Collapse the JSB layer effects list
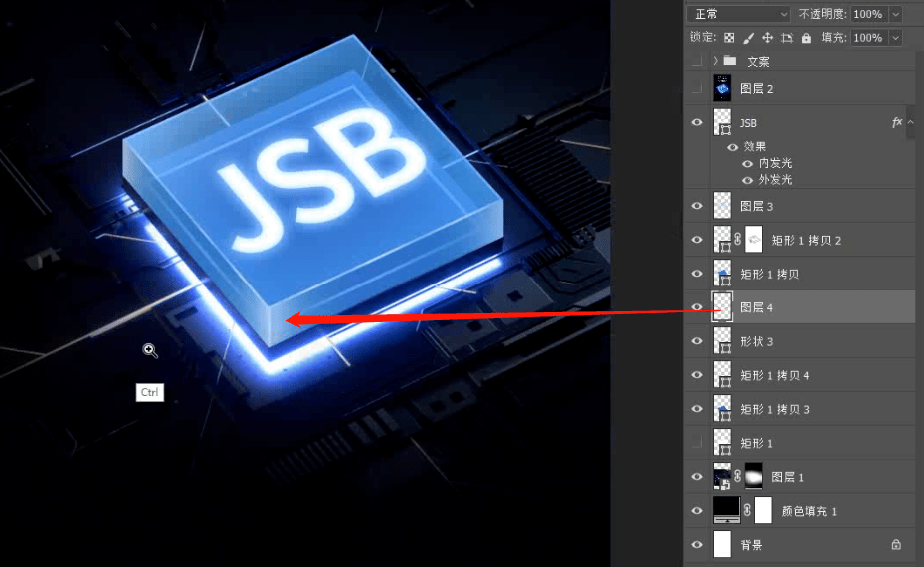The width and height of the screenshot is (924, 567). [910, 122]
